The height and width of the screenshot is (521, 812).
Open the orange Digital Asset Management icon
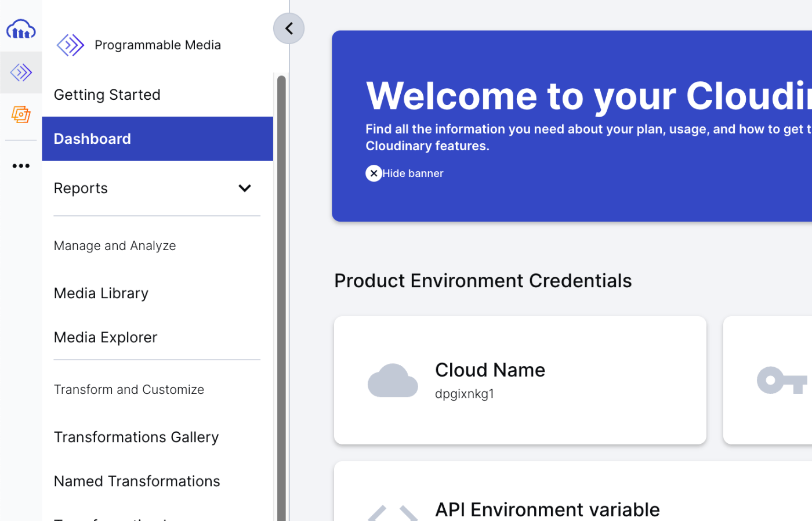pyautogui.click(x=21, y=114)
